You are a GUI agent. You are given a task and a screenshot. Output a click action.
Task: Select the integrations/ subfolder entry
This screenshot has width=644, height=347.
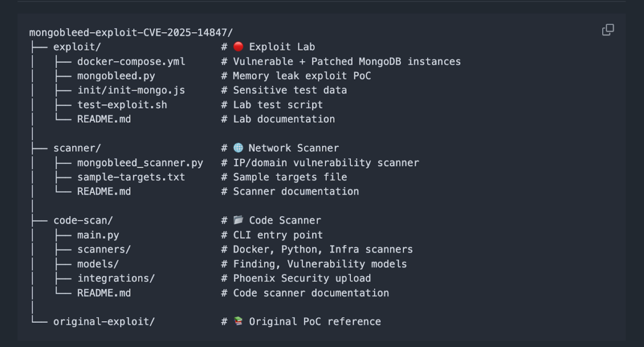116,278
